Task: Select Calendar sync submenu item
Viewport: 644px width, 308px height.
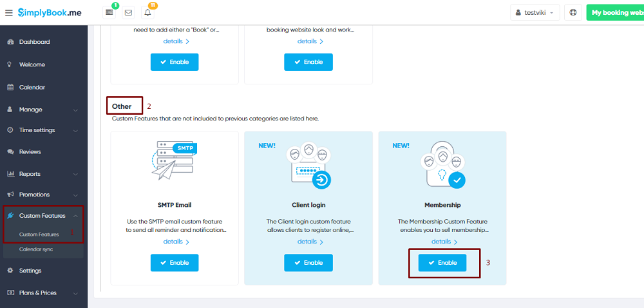Action: (x=36, y=249)
